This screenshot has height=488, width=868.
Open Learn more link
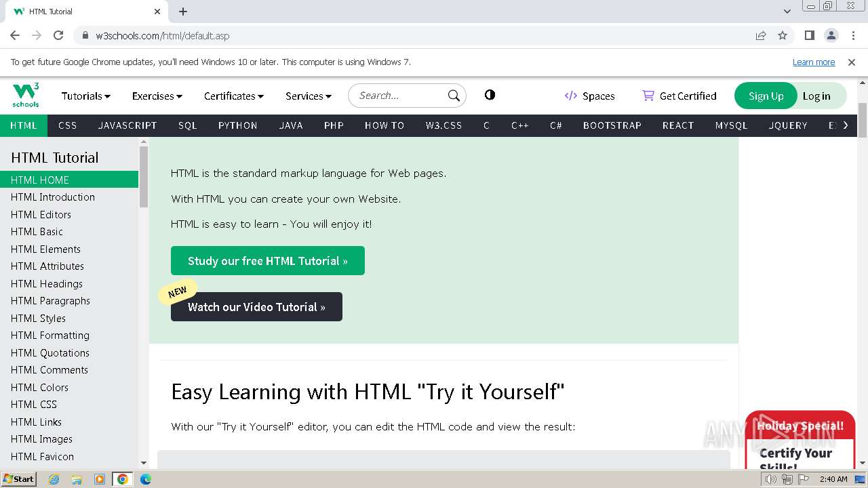point(814,62)
